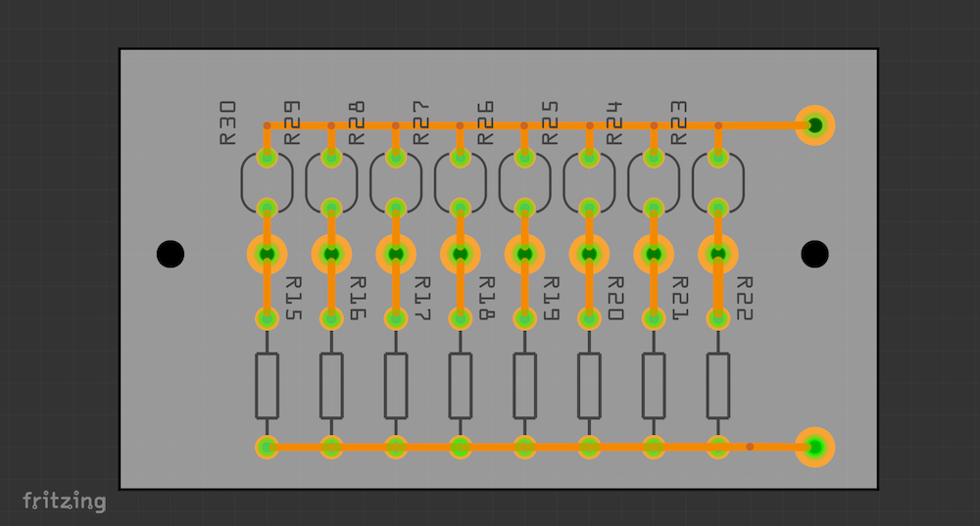Select the R17 silkscreen label
980x526 pixels.
pyautogui.click(x=422, y=298)
